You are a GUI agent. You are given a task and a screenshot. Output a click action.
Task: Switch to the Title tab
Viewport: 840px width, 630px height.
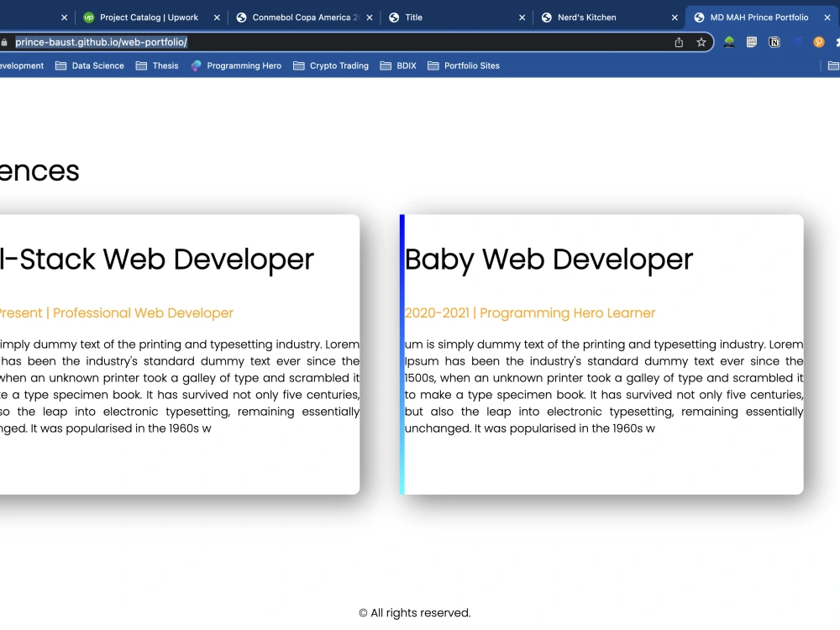[458, 18]
